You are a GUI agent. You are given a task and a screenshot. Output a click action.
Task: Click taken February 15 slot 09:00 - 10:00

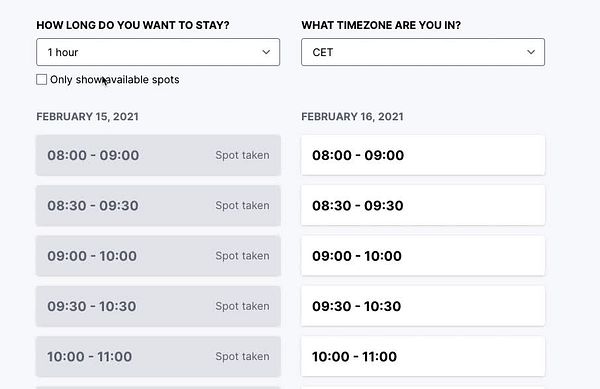tap(158, 256)
